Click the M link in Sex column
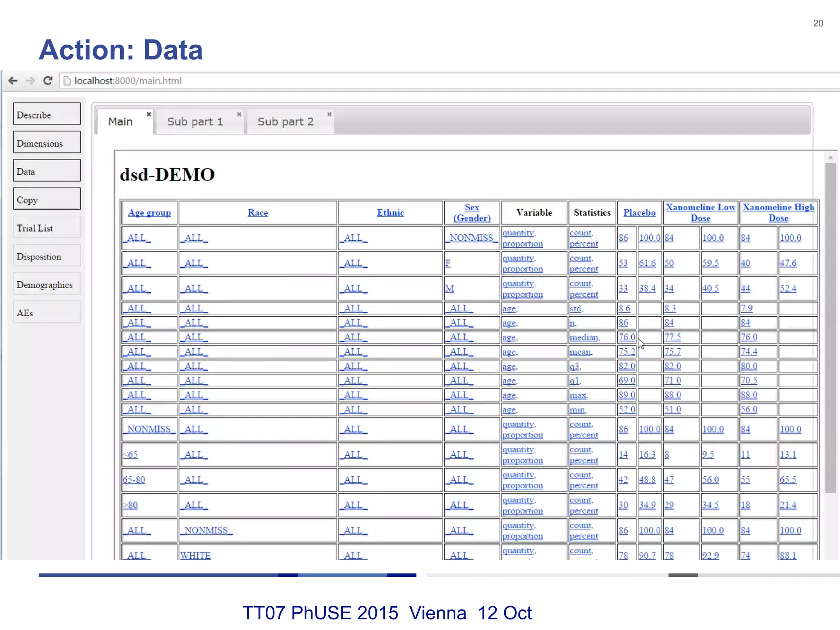Image resolution: width=840 pixels, height=630 pixels. (x=450, y=289)
